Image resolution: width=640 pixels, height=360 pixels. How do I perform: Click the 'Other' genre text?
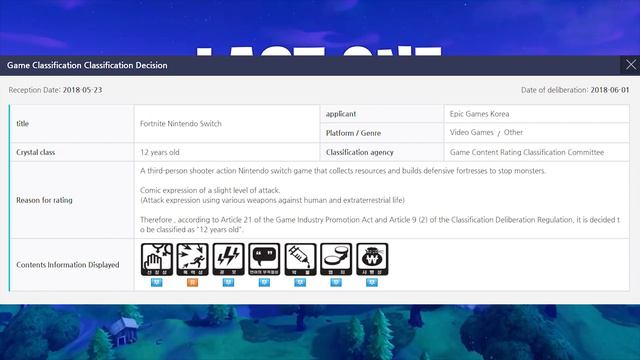tap(513, 132)
